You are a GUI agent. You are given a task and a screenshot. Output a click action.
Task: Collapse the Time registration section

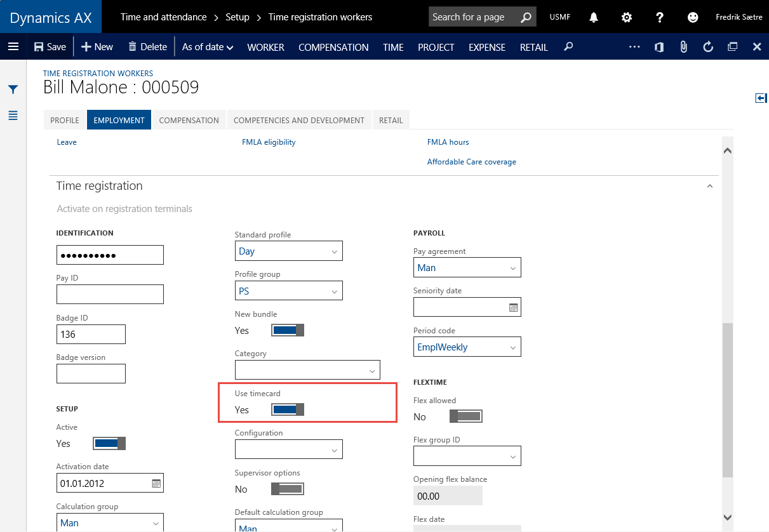[710, 186]
